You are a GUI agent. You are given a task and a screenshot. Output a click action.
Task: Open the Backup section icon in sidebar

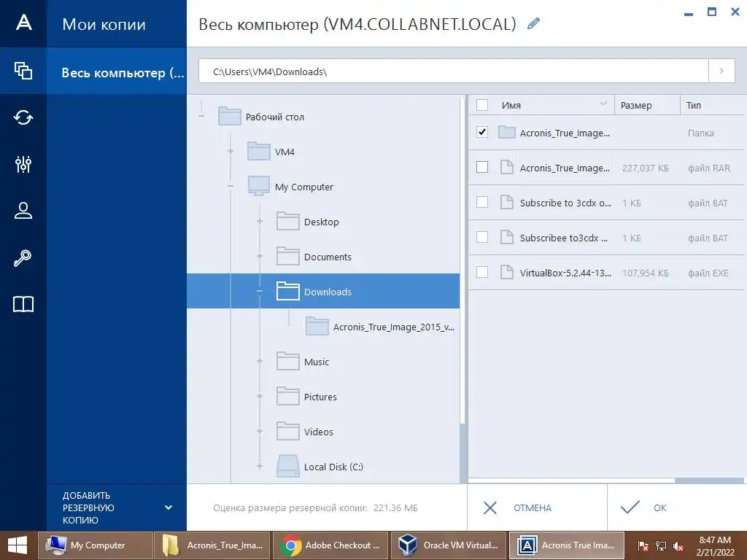tap(23, 71)
